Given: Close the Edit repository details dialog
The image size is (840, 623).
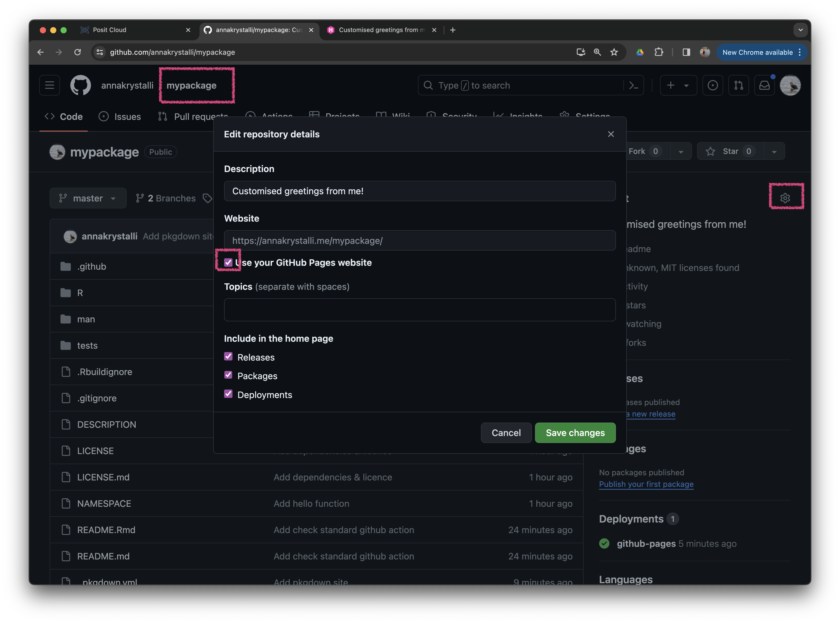Looking at the screenshot, I should 610,134.
